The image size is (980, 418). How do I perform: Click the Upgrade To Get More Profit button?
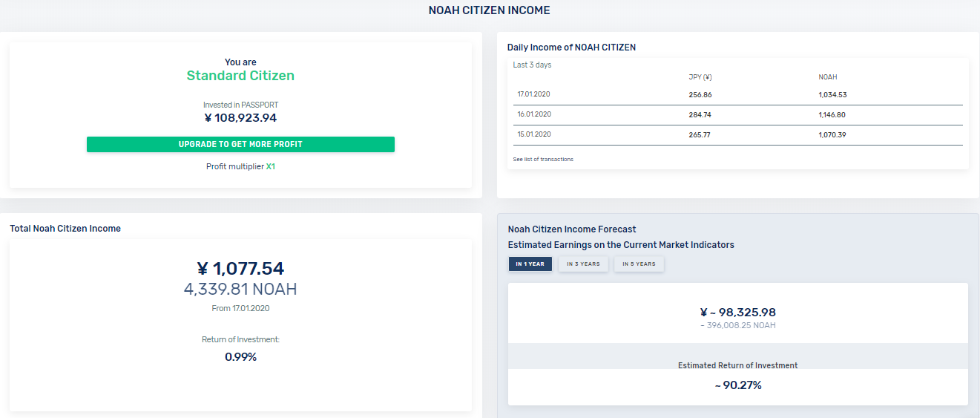(x=240, y=144)
